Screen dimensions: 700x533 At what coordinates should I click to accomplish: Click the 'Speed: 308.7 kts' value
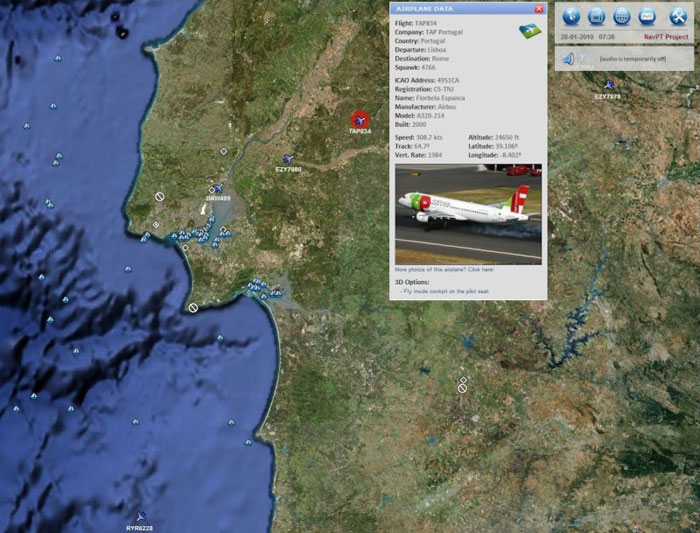pos(419,137)
